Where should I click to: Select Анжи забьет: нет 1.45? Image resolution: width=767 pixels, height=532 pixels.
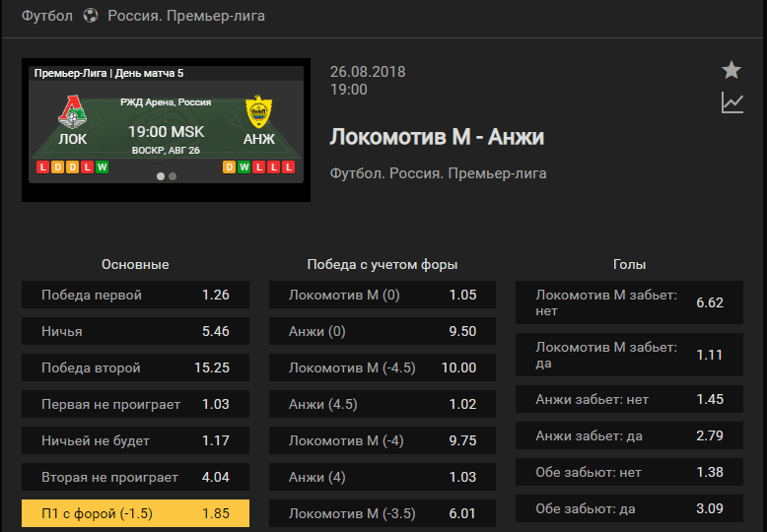point(630,399)
